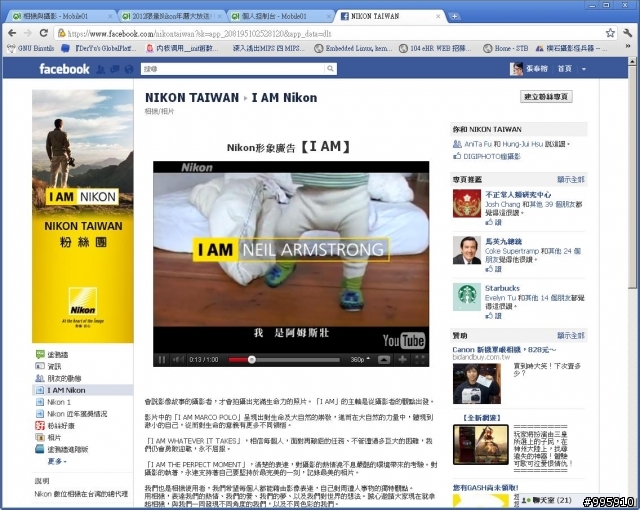
Task: Show more bookmarks with the chevron
Action: pyautogui.click(x=627, y=46)
